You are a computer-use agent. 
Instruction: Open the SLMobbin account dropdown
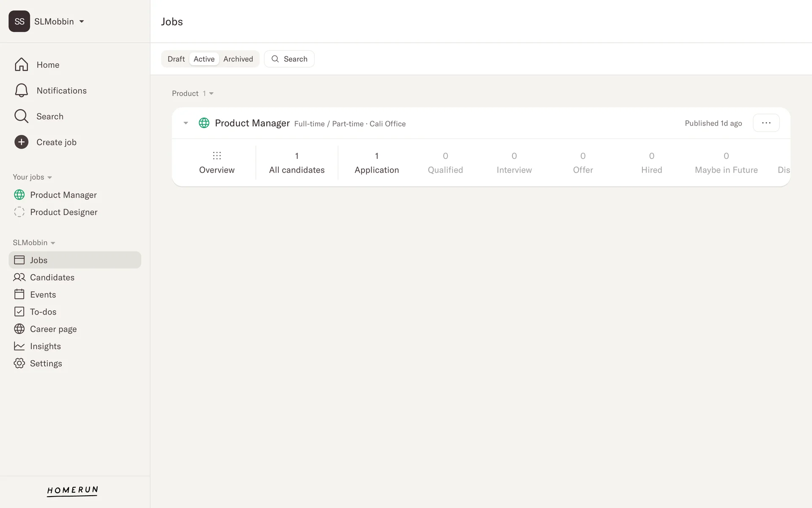coord(82,22)
